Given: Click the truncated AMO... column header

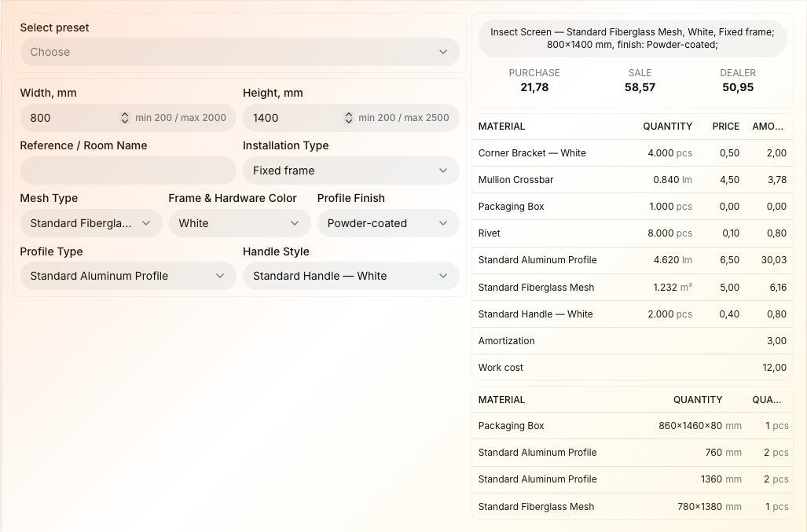Looking at the screenshot, I should tap(768, 127).
